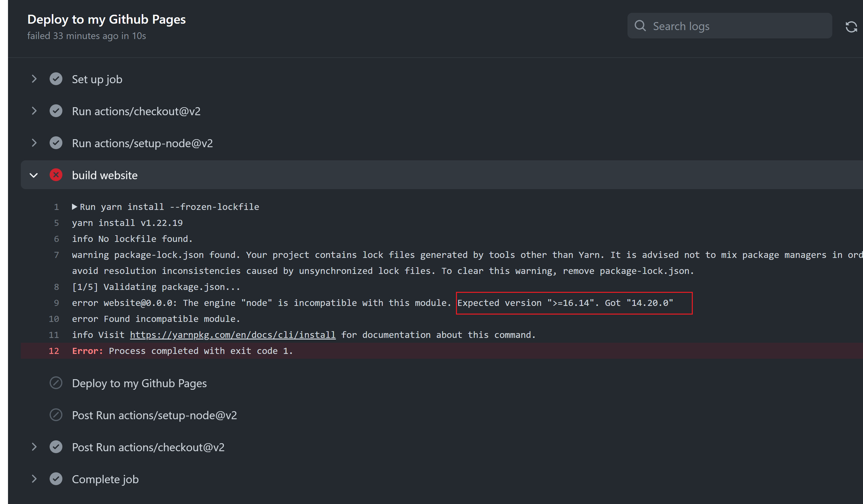Expand the Complete job step
Viewport: 863px width, 504px height.
[34, 479]
